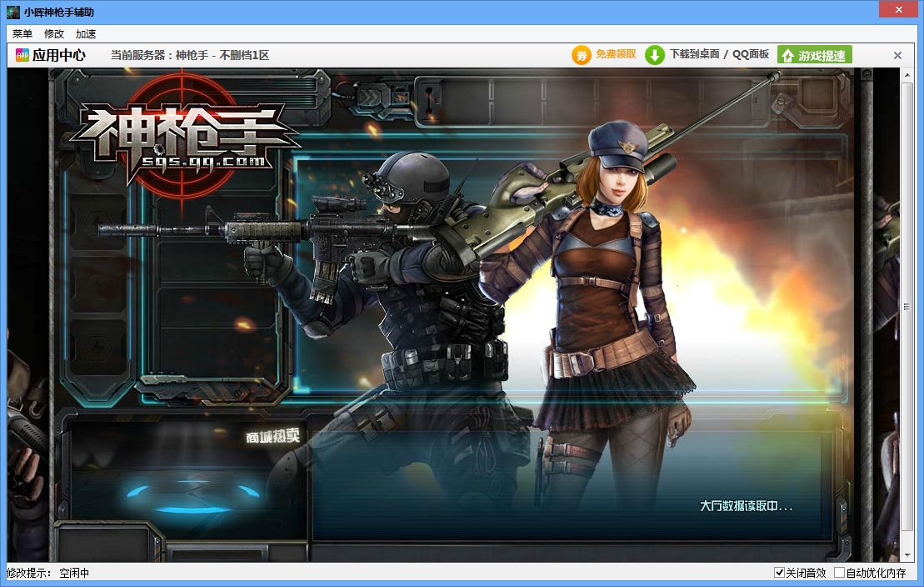Click the QQ面板 link
Viewport: 924px width, 587px height.
[751, 54]
